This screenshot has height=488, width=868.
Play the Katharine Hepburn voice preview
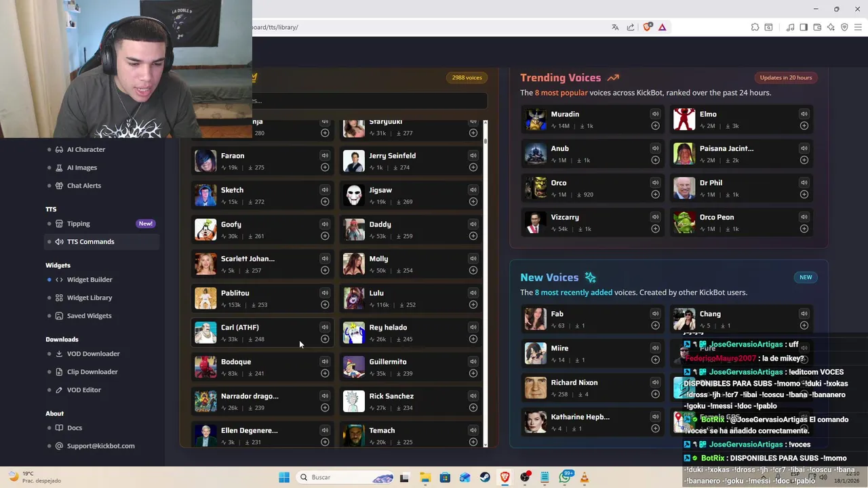655,417
